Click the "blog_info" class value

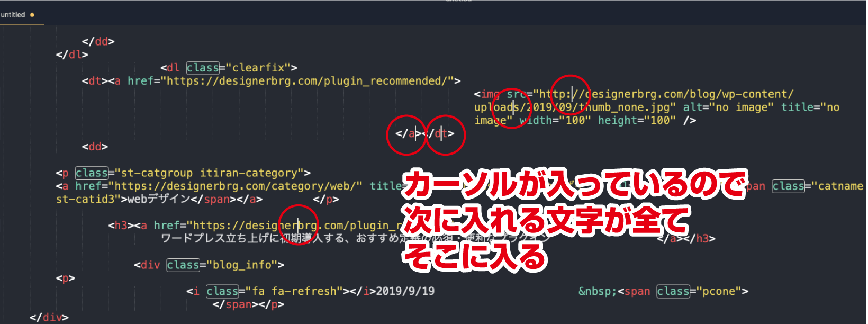coord(245,265)
